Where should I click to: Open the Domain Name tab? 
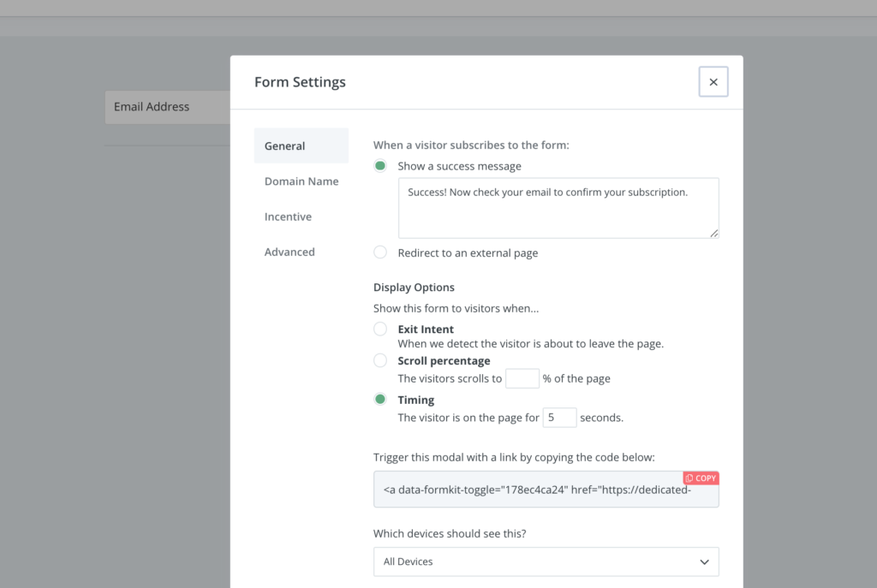301,181
